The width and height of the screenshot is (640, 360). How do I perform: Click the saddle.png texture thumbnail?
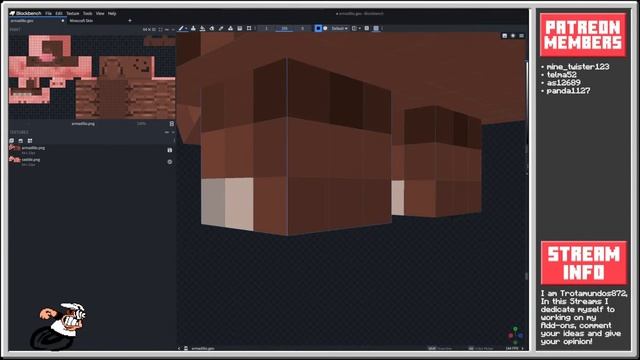point(15,160)
